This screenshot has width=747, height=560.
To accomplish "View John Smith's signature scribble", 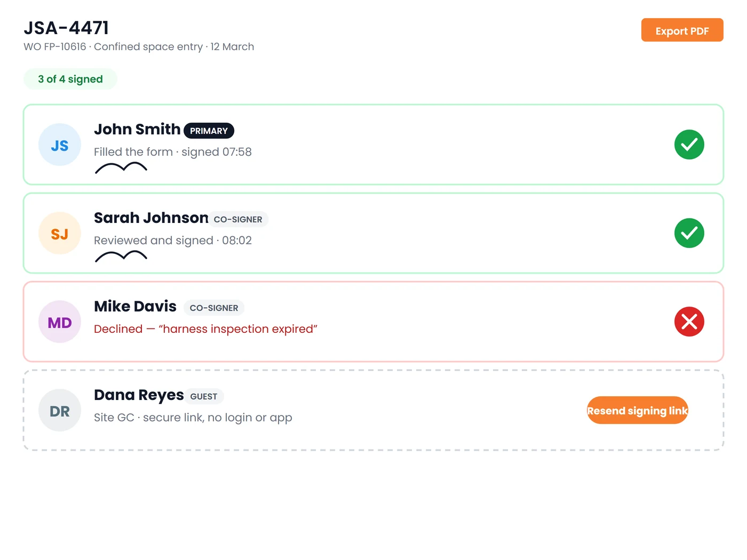I will [121, 168].
